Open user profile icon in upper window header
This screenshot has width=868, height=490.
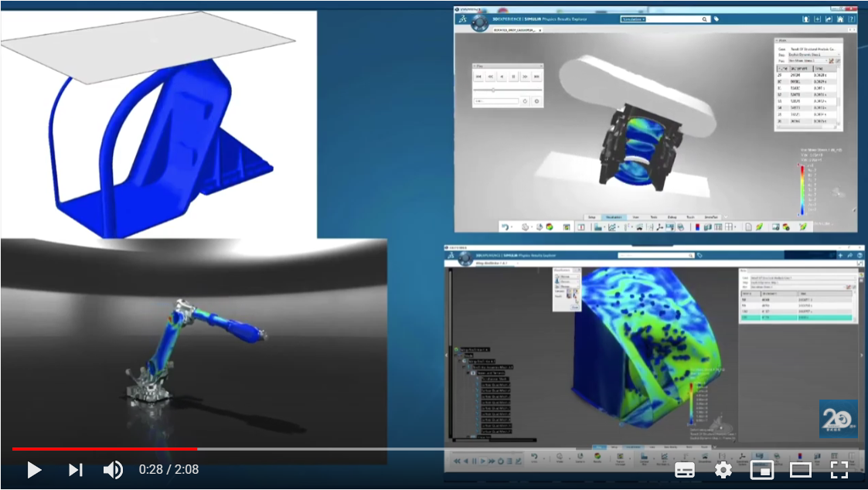coord(805,19)
